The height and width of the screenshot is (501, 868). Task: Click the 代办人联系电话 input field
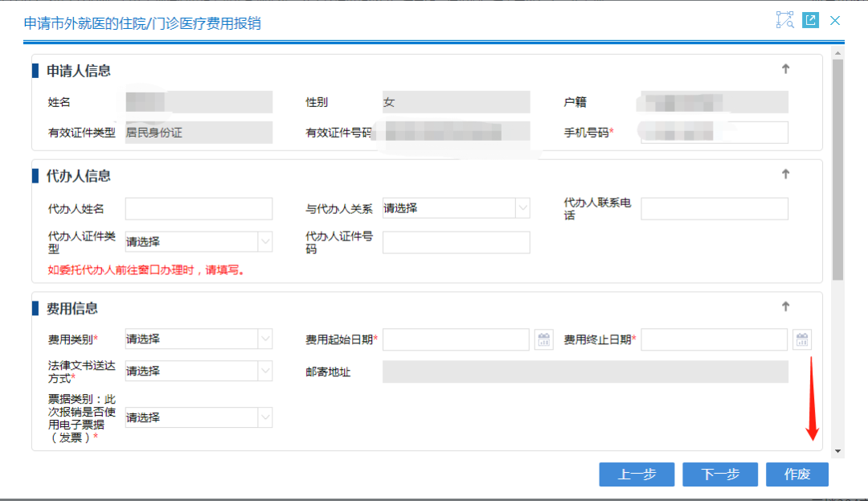tap(714, 207)
